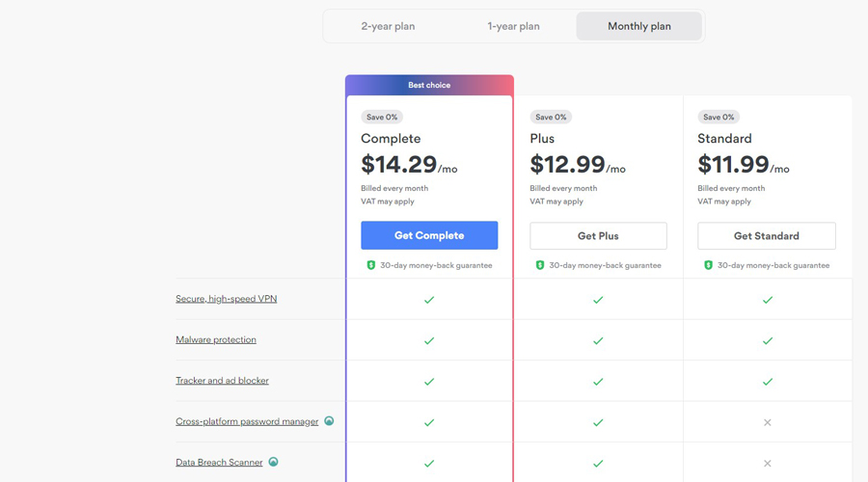Open the Data Breach Scanner link

219,463
